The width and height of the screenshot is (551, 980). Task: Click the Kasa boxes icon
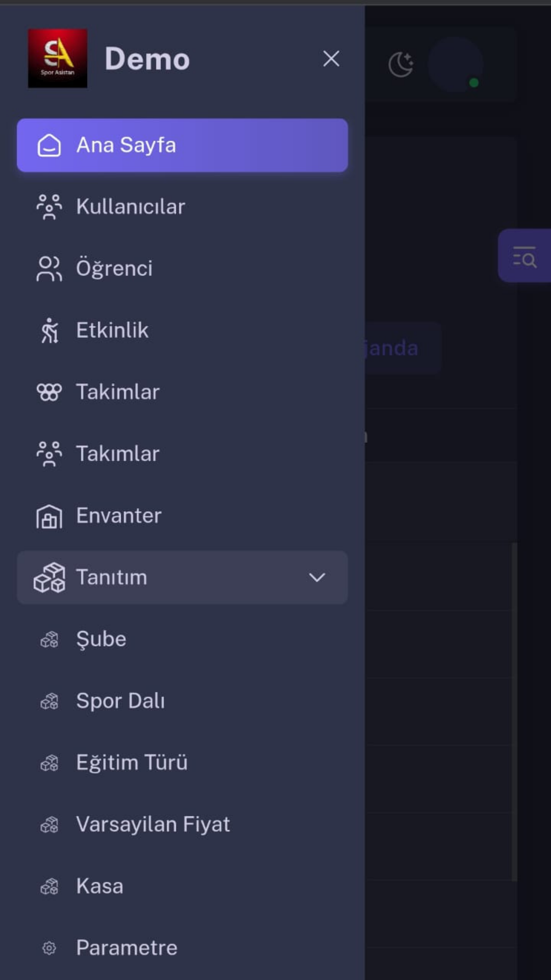(x=49, y=887)
